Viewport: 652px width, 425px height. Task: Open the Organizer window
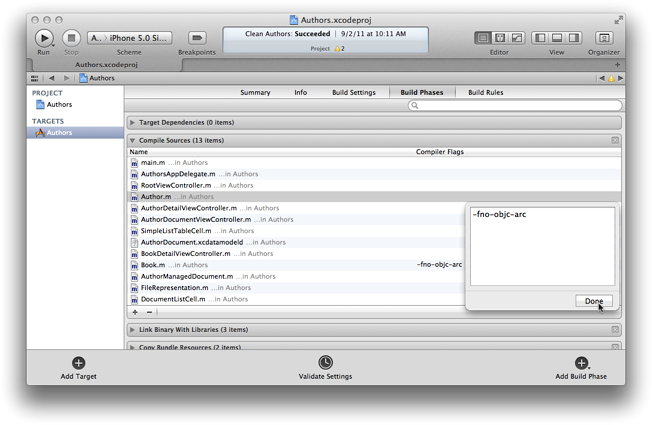click(x=603, y=38)
